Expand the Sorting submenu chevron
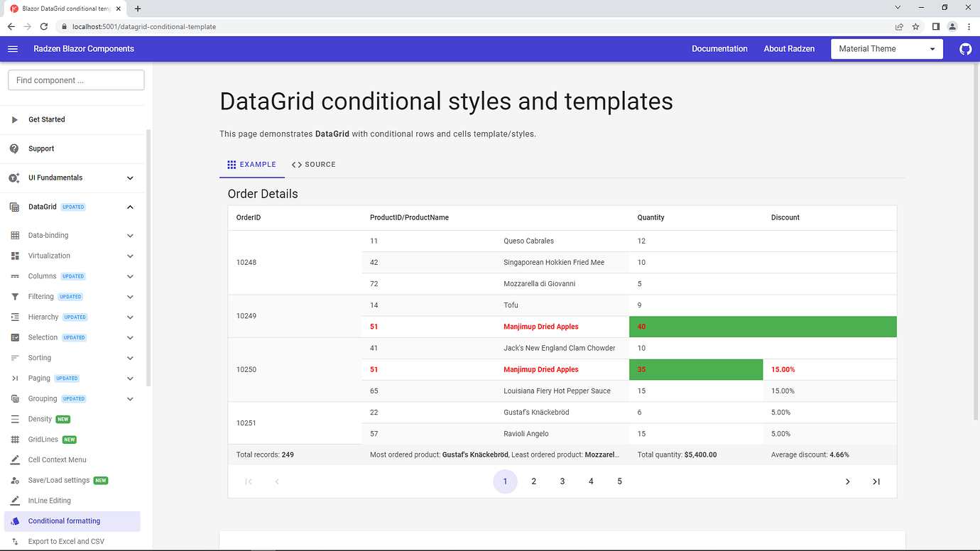Image resolution: width=980 pixels, height=551 pixels. [x=130, y=358]
